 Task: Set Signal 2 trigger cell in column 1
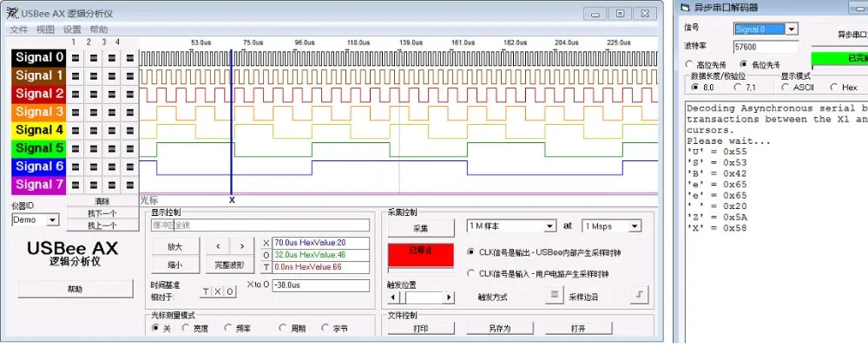(76, 94)
